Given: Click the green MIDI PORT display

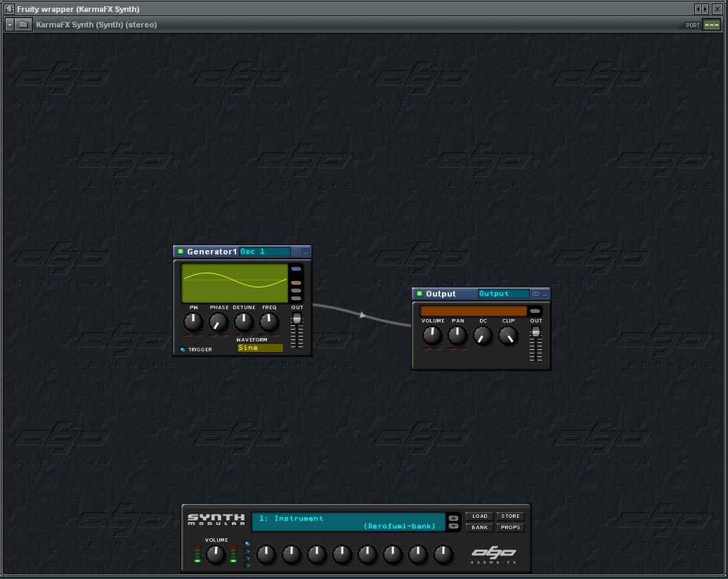Looking at the screenshot, I should (x=711, y=25).
